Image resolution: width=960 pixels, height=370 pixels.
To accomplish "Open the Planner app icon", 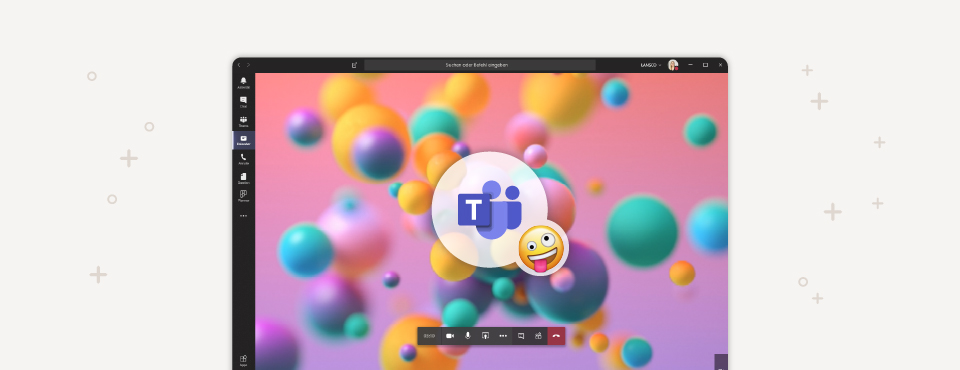I will click(x=244, y=196).
